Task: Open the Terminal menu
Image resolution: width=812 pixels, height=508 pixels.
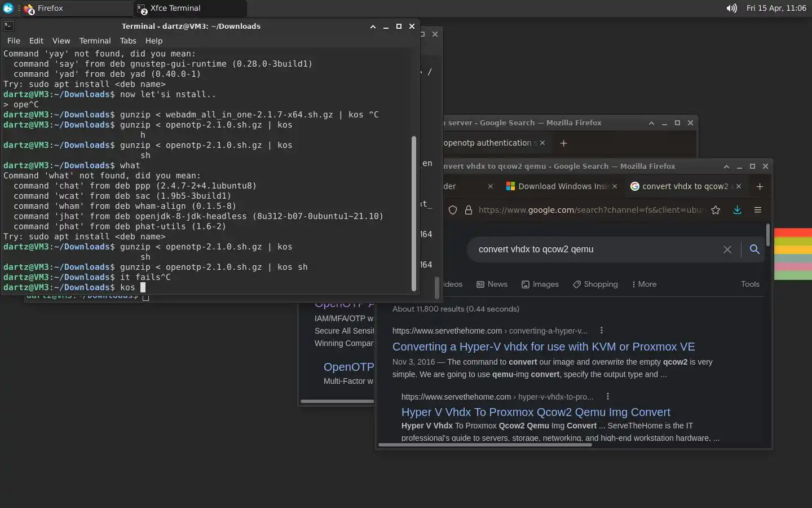Action: click(95, 41)
